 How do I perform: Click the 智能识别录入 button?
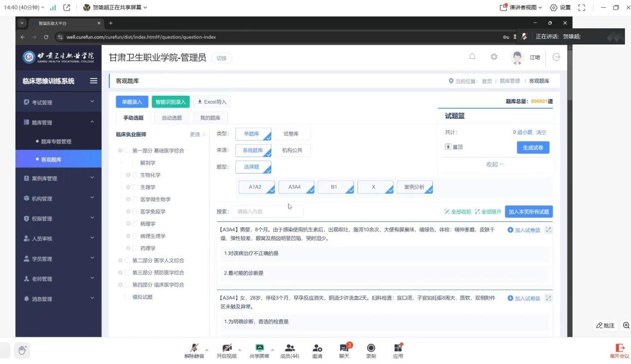click(x=170, y=102)
